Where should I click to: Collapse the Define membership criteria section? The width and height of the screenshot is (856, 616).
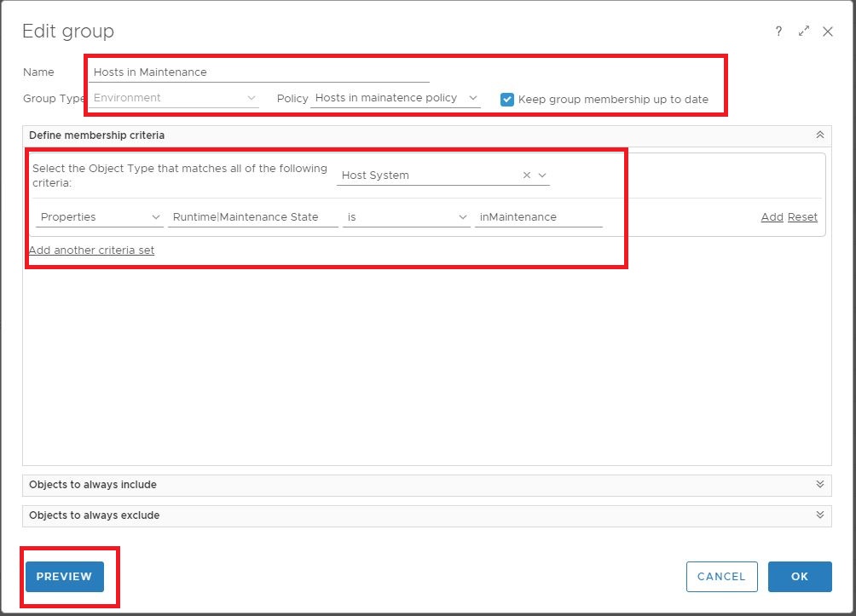click(x=819, y=135)
